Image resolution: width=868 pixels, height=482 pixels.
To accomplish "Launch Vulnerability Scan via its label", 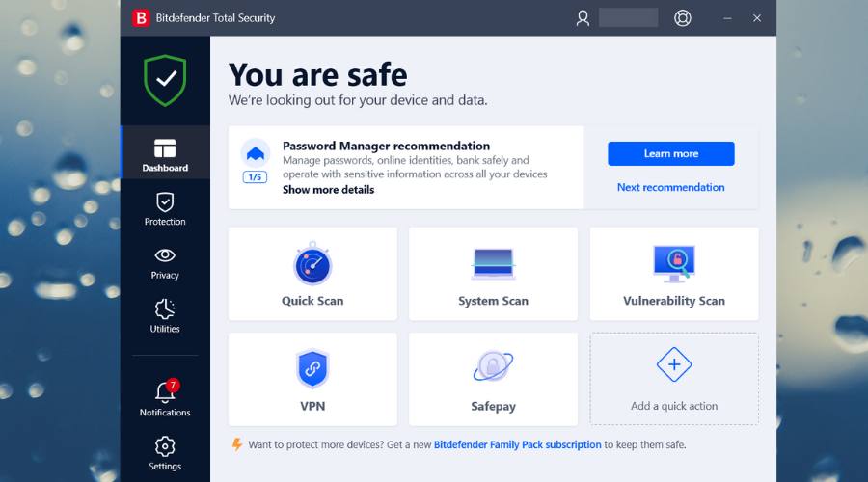I will [x=674, y=301].
